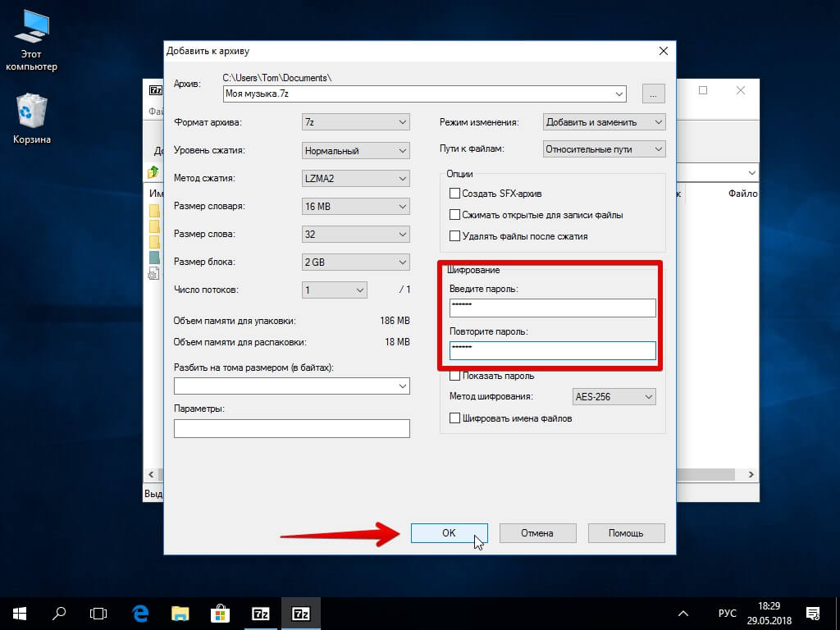This screenshot has width=840, height=630.
Task: Open the taskbar clock and date
Action: [769, 614]
